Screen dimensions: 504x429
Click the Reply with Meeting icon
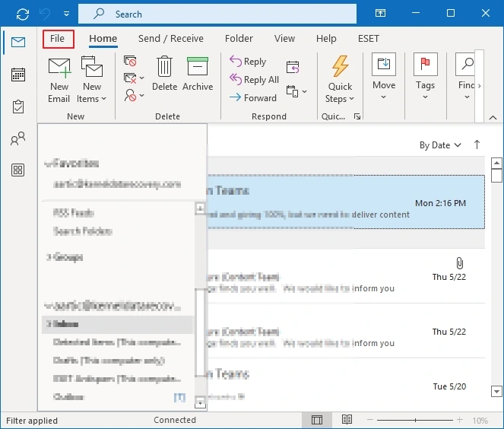click(x=293, y=67)
